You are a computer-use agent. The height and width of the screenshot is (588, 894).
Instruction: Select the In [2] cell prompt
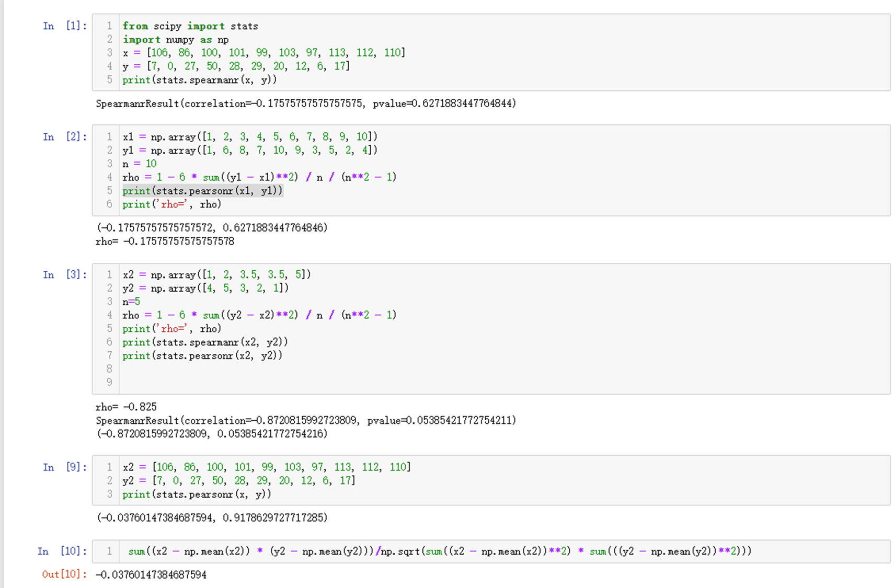click(x=65, y=137)
